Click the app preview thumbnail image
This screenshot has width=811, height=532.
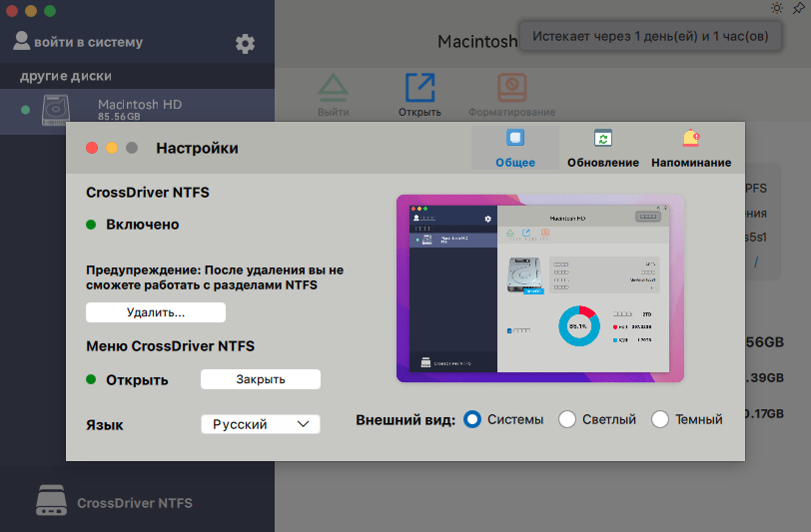pos(540,288)
